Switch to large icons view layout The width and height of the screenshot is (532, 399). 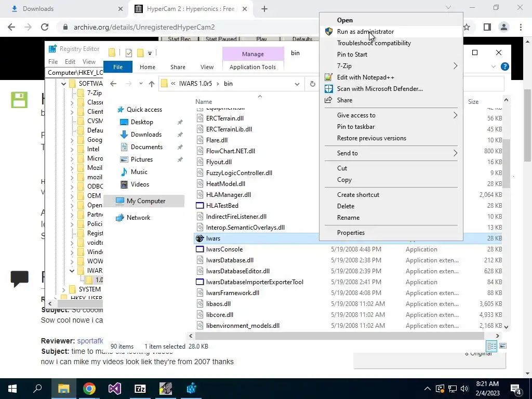pyautogui.click(x=503, y=346)
